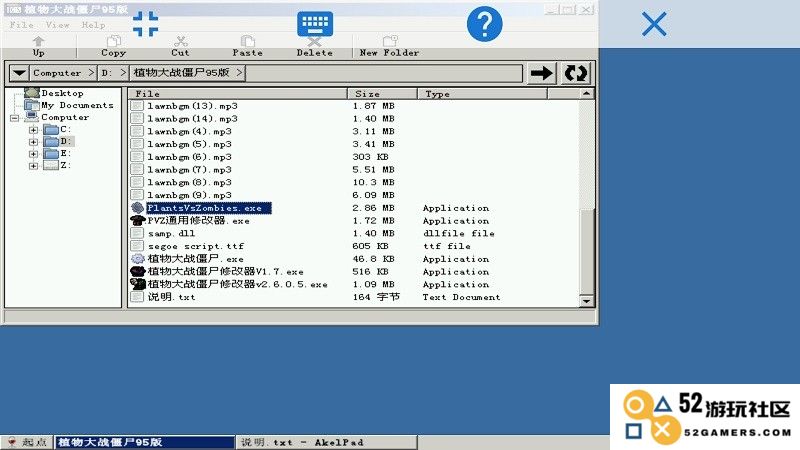Expand the C: drive node
This screenshot has width=800, height=450.
(x=33, y=130)
